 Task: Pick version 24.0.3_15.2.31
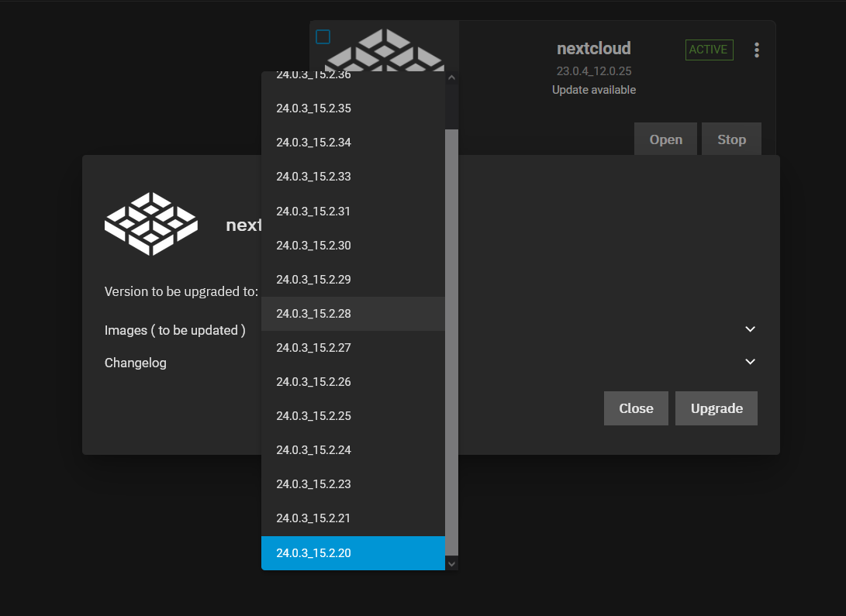354,212
